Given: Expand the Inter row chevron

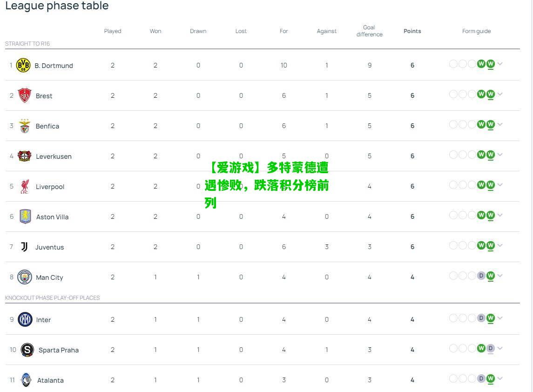Looking at the screenshot, I should coord(500,318).
